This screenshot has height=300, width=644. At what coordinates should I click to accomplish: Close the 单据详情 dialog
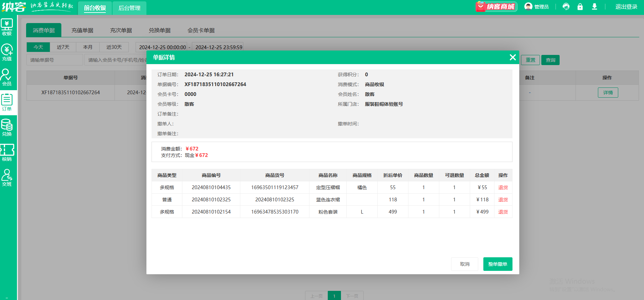pyautogui.click(x=512, y=57)
